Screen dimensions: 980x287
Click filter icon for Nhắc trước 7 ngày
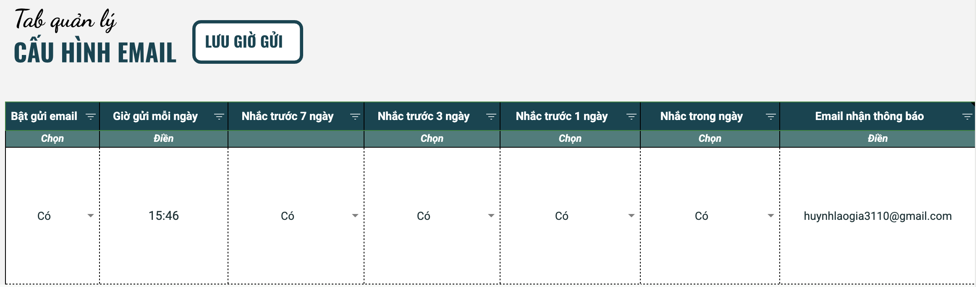pos(355,117)
